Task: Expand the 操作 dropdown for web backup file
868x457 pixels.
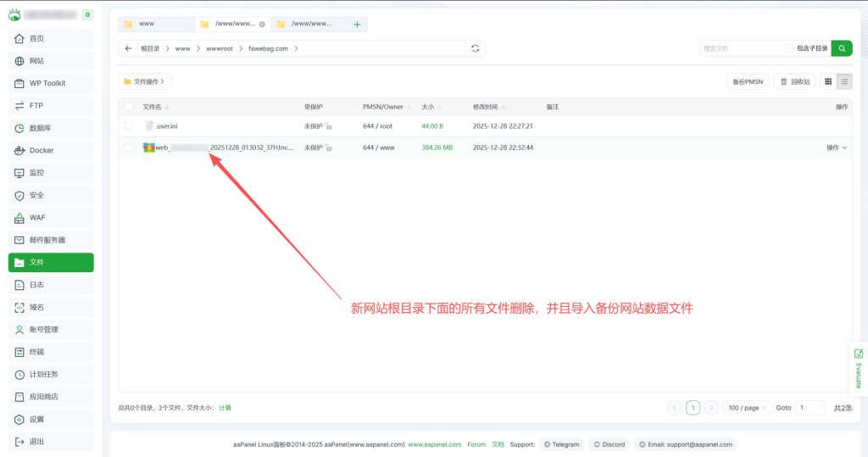Action: [x=836, y=148]
